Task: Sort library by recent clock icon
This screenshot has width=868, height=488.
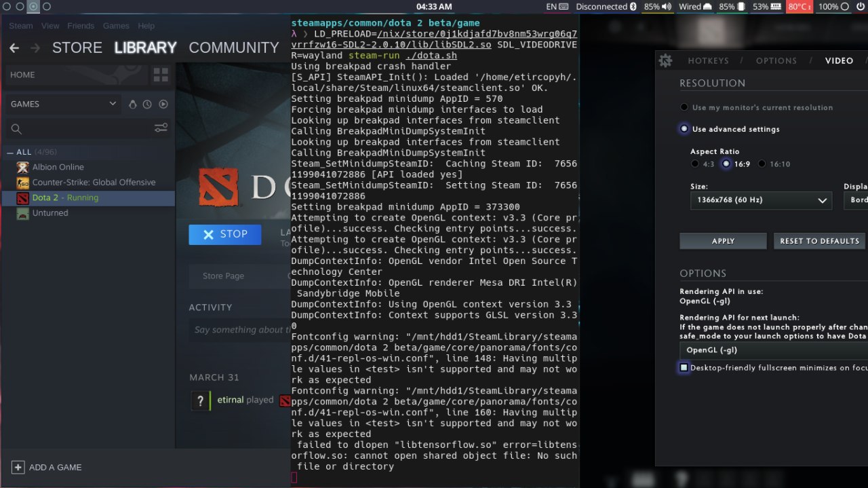Action: coord(147,104)
